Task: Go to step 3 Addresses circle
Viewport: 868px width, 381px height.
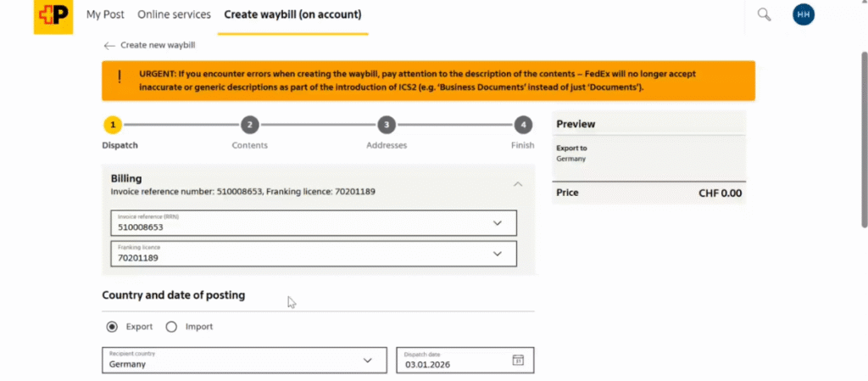Action: click(x=387, y=125)
